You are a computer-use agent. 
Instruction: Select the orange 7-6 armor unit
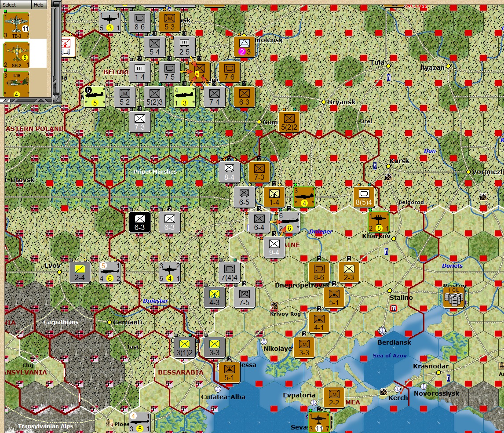229,72
